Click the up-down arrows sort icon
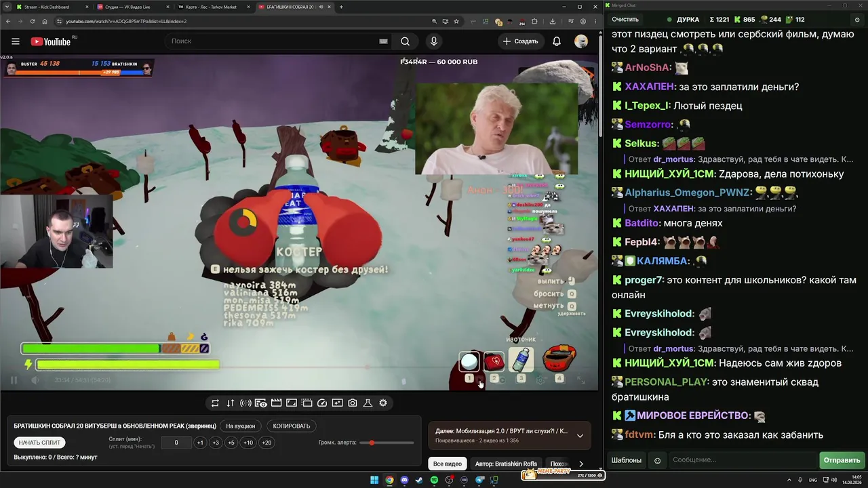Image resolution: width=868 pixels, height=488 pixels. [x=231, y=403]
